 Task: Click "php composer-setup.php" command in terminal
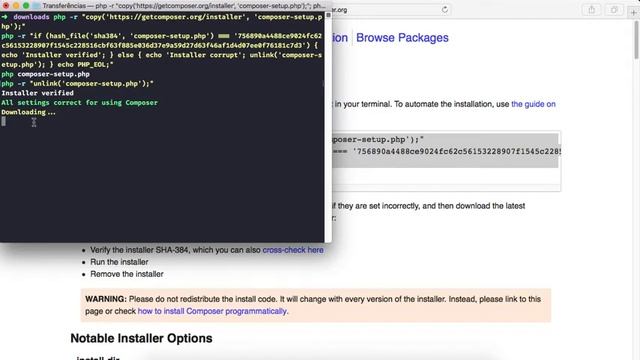(45, 74)
